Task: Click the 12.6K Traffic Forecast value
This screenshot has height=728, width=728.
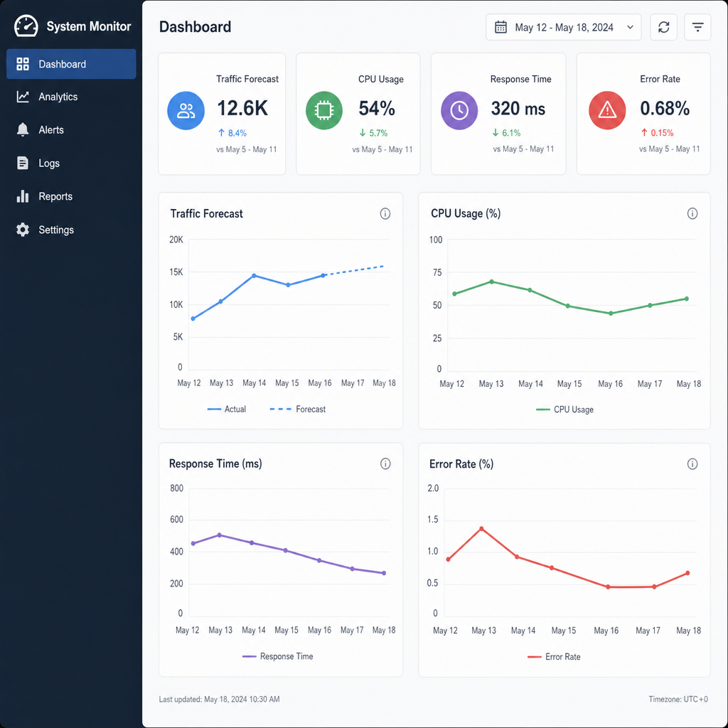Action: [x=242, y=108]
